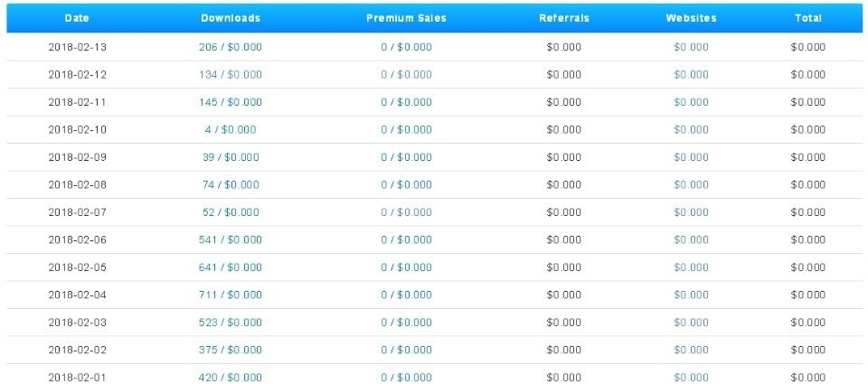Open the 420 / $0.000 downloads link
Screen dimensions: 868x384
[230, 377]
